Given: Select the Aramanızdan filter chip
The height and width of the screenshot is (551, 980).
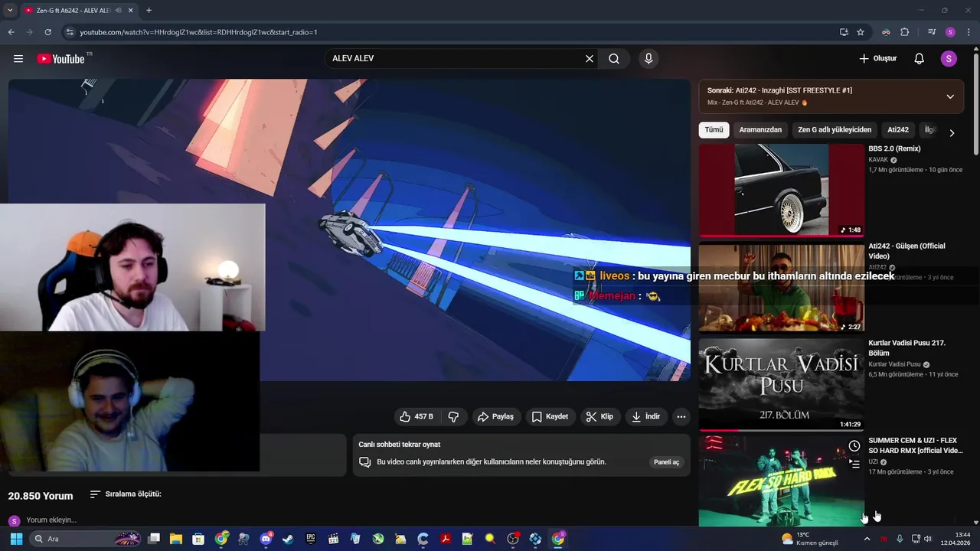Looking at the screenshot, I should 760,130.
